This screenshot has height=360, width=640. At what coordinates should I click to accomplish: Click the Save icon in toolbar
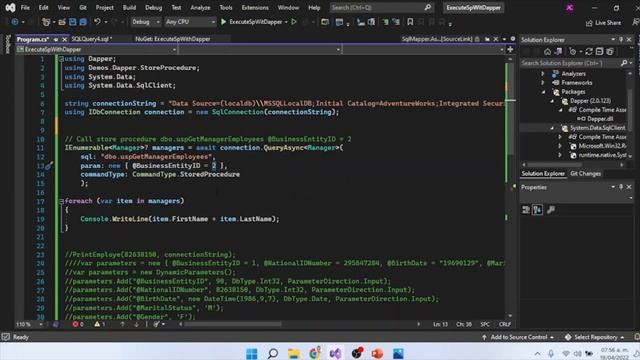pyautogui.click(x=72, y=22)
